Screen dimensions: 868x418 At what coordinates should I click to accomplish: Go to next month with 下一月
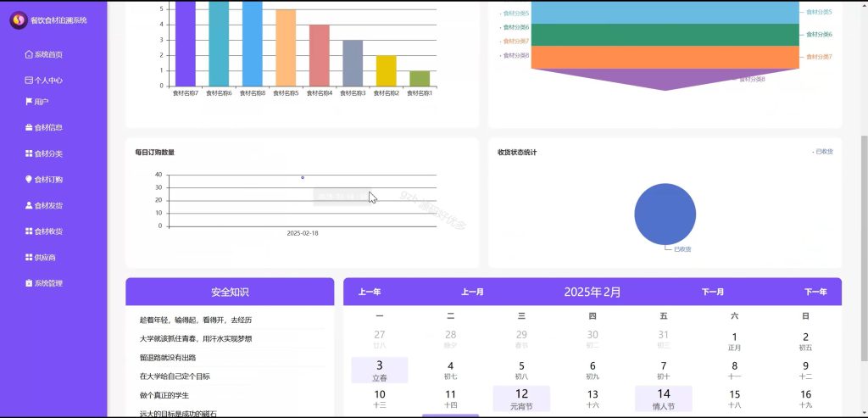[x=712, y=292]
